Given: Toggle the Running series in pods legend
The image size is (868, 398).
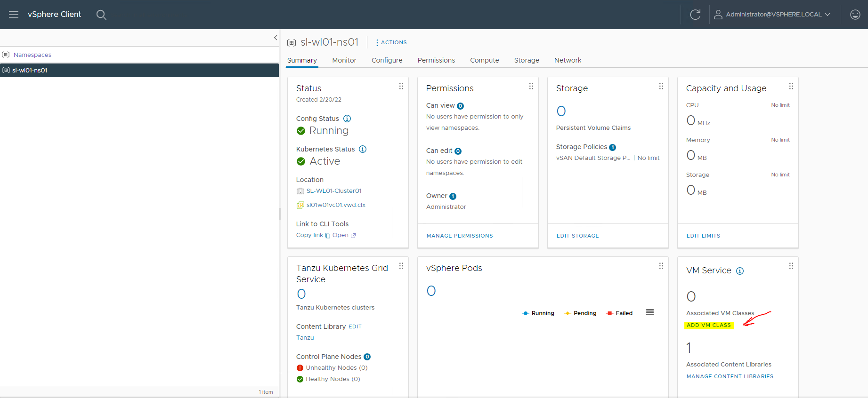Looking at the screenshot, I should pos(538,313).
